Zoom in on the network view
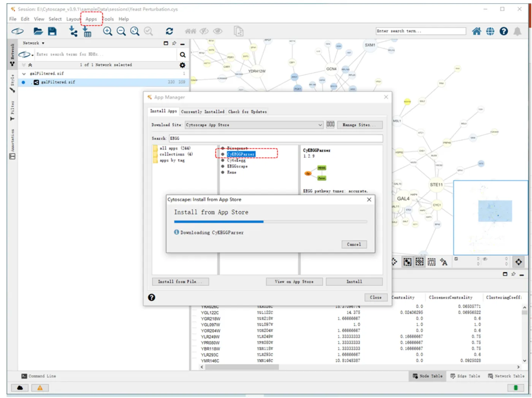This screenshot has width=532, height=398. [108, 31]
